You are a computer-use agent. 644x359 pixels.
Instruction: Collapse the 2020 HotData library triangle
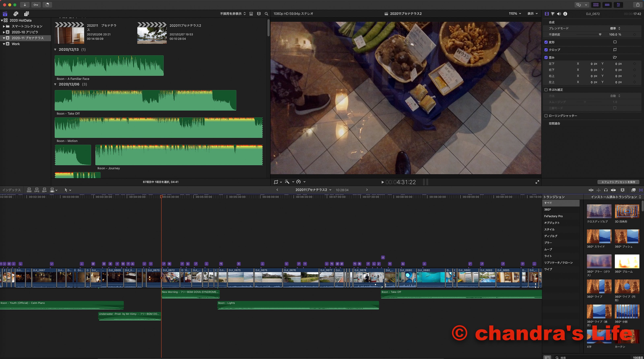[2, 21]
